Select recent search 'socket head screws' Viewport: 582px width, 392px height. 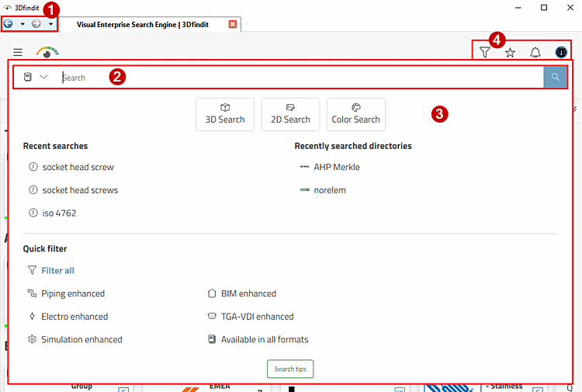tap(80, 190)
